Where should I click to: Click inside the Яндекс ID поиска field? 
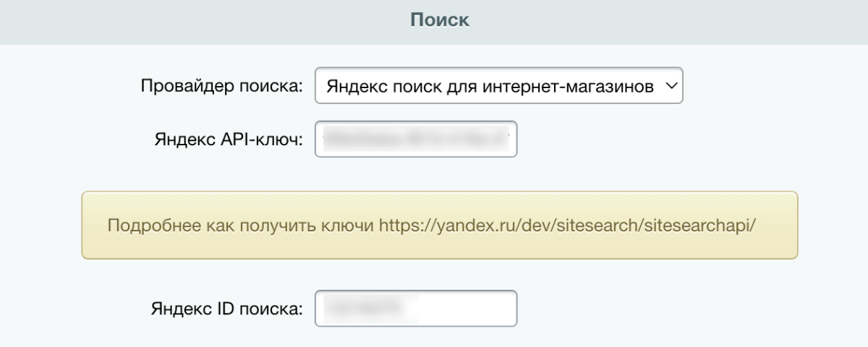tap(416, 309)
